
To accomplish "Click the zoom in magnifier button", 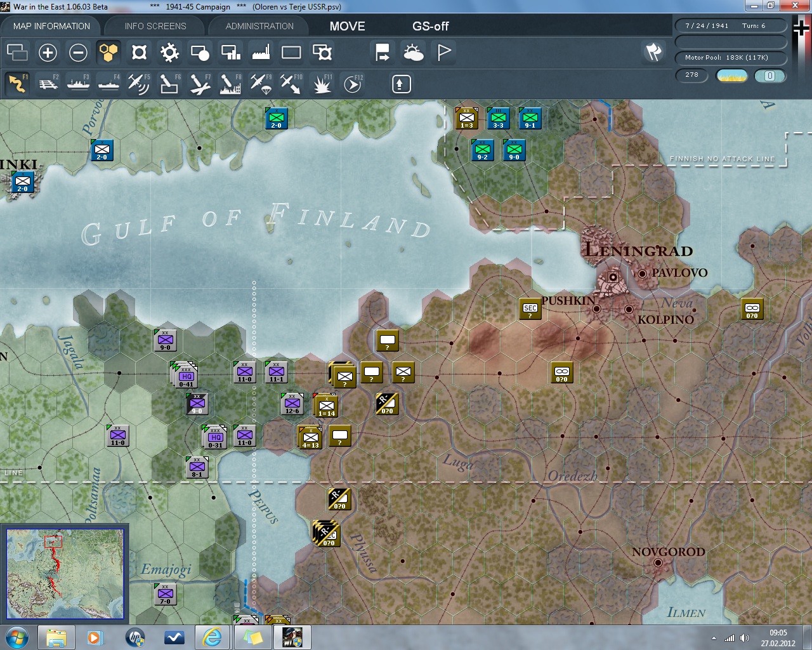I will click(x=48, y=53).
